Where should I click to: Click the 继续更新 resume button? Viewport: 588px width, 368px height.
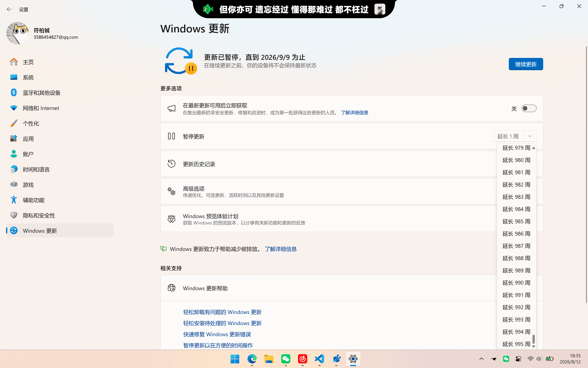(x=526, y=64)
